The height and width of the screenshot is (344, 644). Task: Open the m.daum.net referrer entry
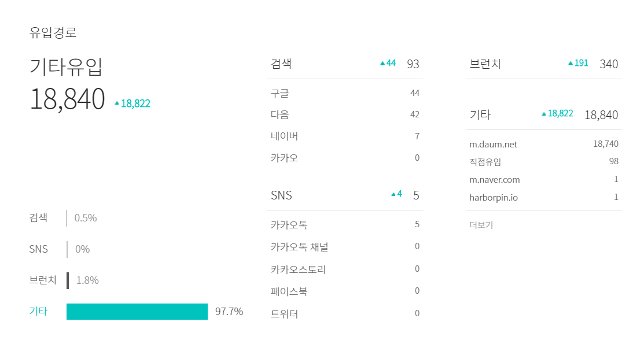(493, 145)
